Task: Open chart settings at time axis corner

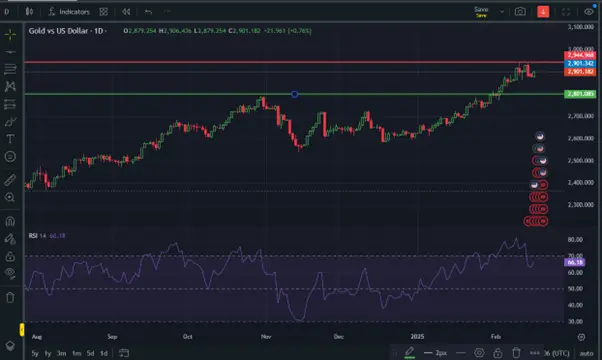Action: [581, 337]
